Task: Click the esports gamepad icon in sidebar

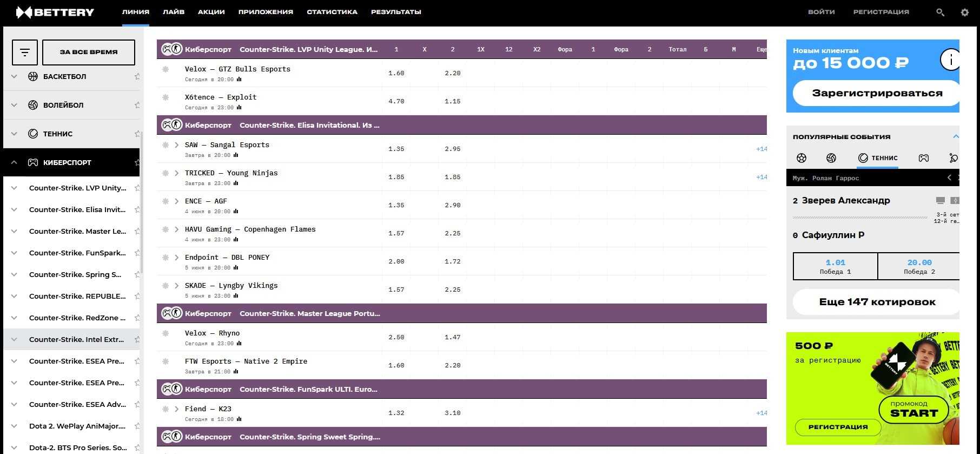Action: [33, 162]
